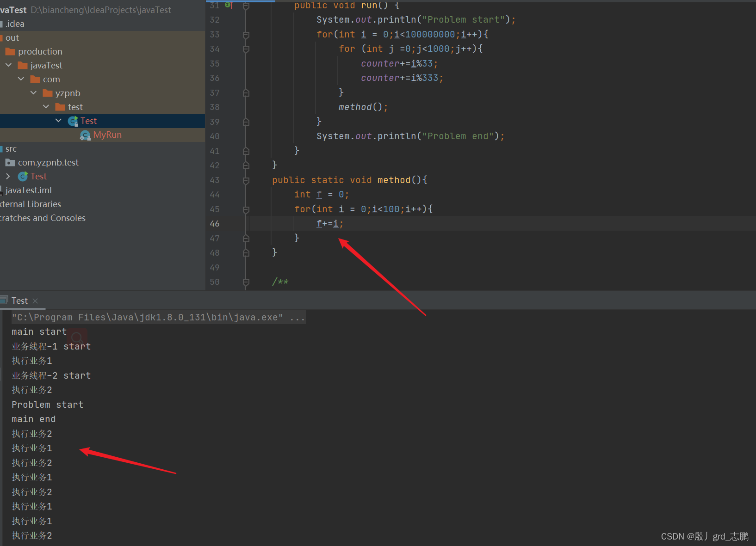
Task: Collapse the com folder node
Action: 21,79
